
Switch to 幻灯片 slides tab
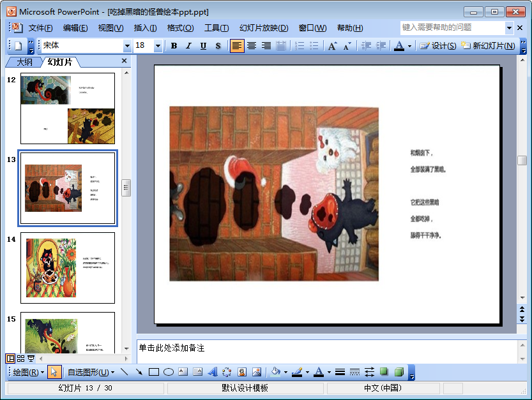click(x=60, y=62)
